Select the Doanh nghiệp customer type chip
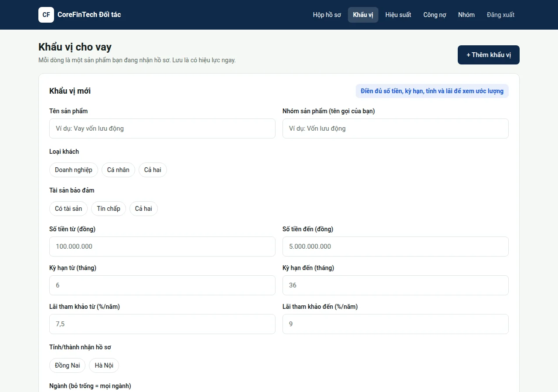The height and width of the screenshot is (392, 558). pyautogui.click(x=74, y=170)
